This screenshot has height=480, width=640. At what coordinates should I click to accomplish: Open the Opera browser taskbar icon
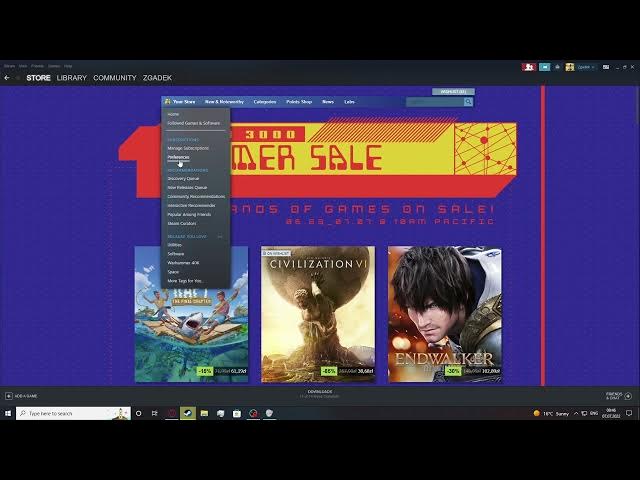tap(171, 413)
